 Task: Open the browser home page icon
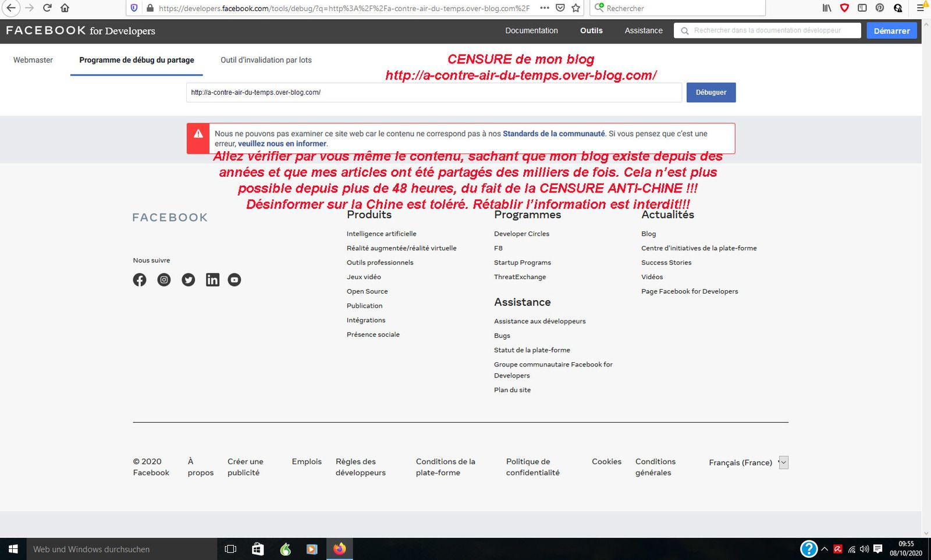point(65,8)
